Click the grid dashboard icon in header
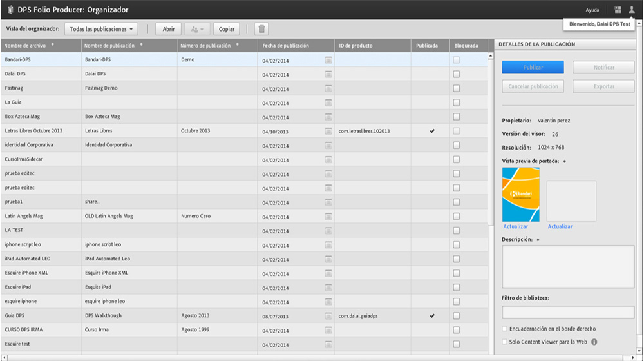Viewport: 644px width, 361px height. [x=618, y=10]
